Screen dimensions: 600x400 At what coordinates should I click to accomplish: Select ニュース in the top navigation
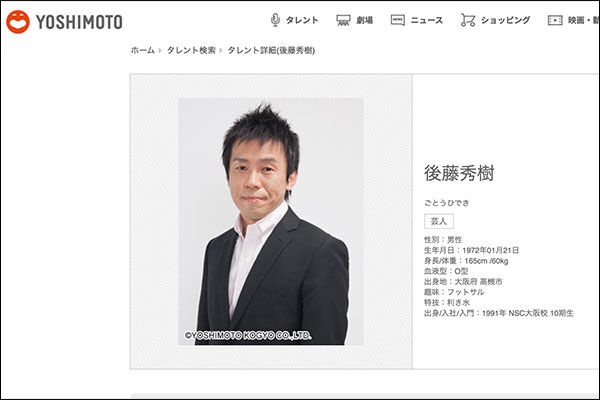(427, 20)
